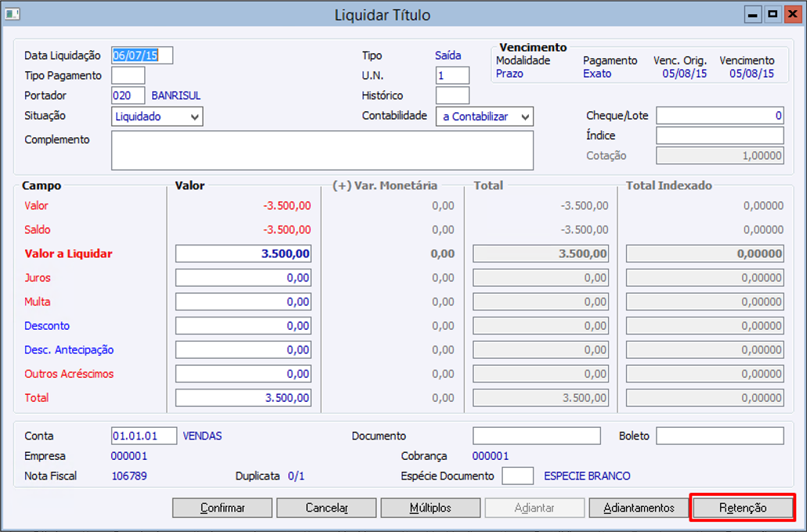807x532 pixels.
Task: Select the Desconto value field
Action: click(x=243, y=326)
